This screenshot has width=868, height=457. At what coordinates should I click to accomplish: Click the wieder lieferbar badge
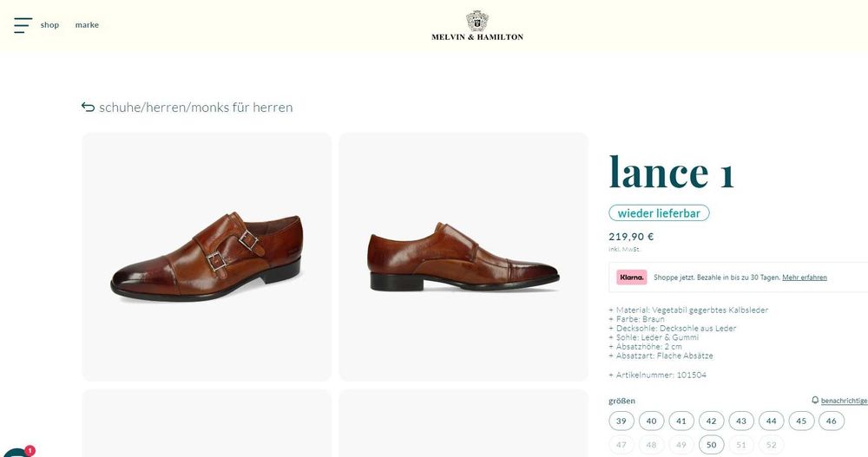point(659,213)
